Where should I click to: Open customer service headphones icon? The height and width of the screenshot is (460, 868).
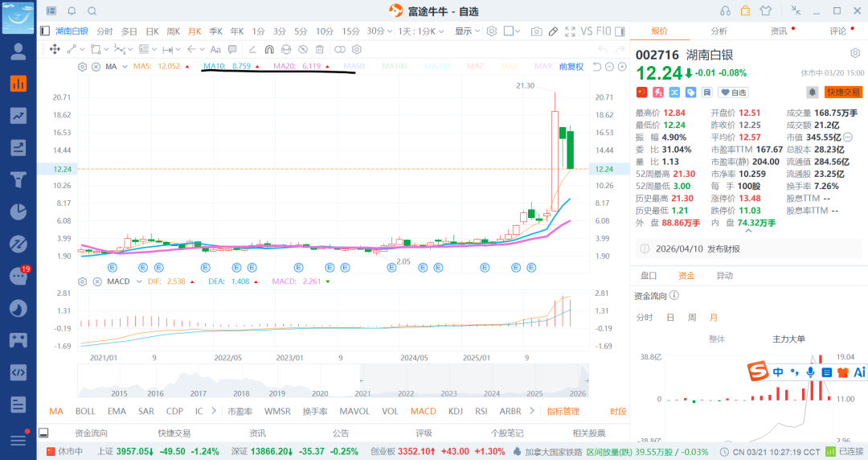[725, 11]
